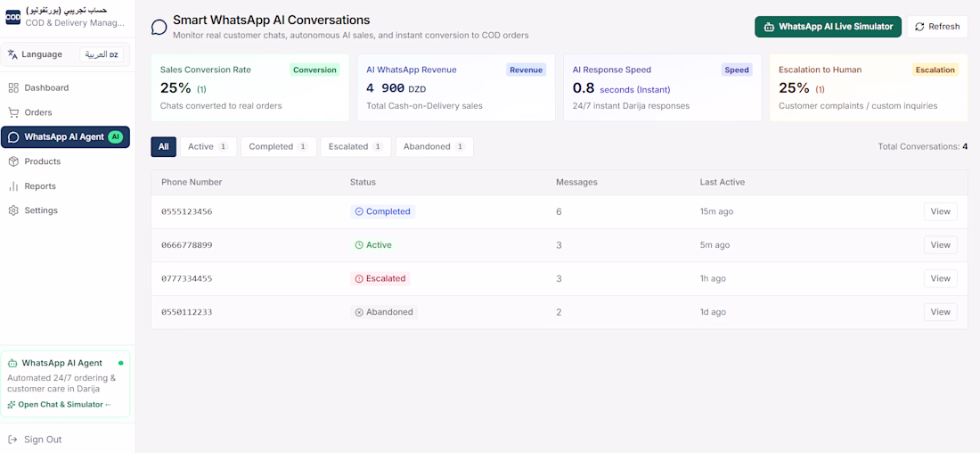This screenshot has height=453, width=980.
Task: Click the robot icon in WhatsApp AI Agent card
Action: [12, 363]
